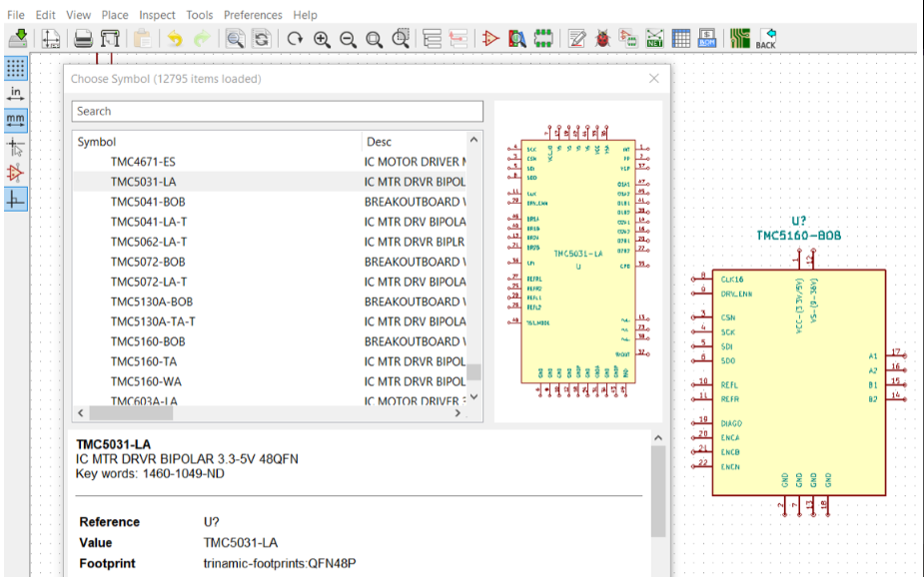Open Find and Replace icon

point(262,39)
